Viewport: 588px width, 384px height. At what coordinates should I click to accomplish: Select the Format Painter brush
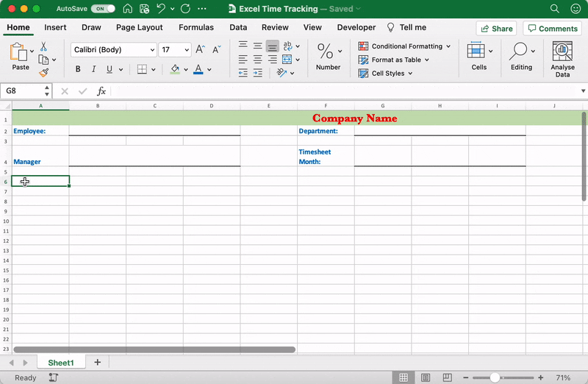point(44,73)
